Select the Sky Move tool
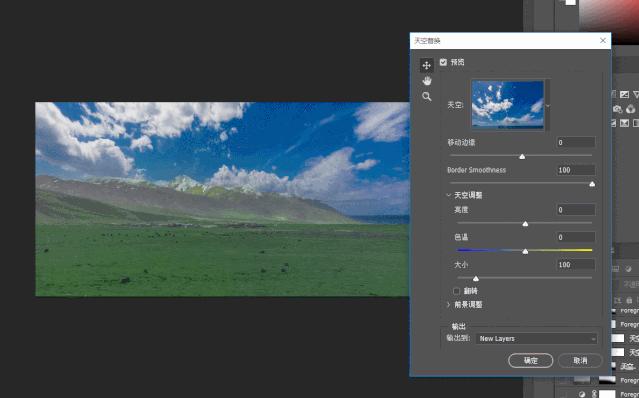The image size is (639, 398). 426,65
